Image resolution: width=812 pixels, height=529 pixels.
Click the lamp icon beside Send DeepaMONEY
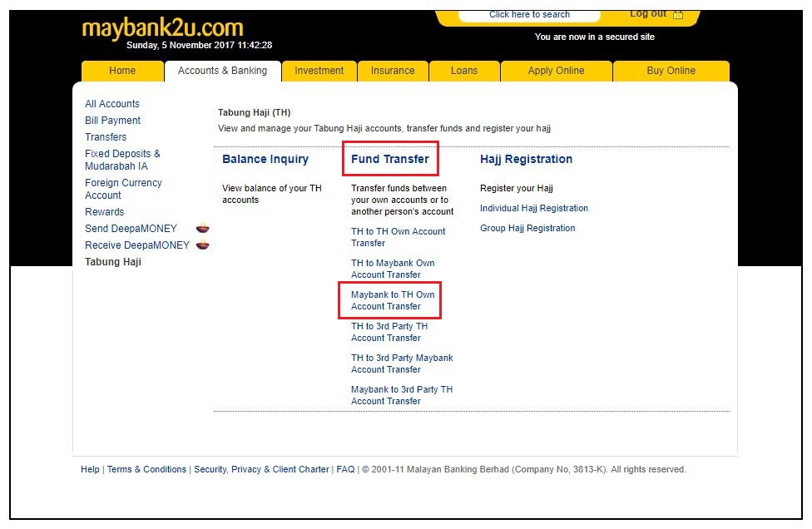(202, 228)
